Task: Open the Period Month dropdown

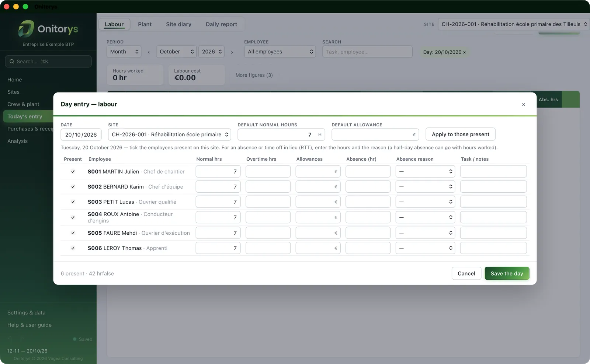Action: point(124,52)
